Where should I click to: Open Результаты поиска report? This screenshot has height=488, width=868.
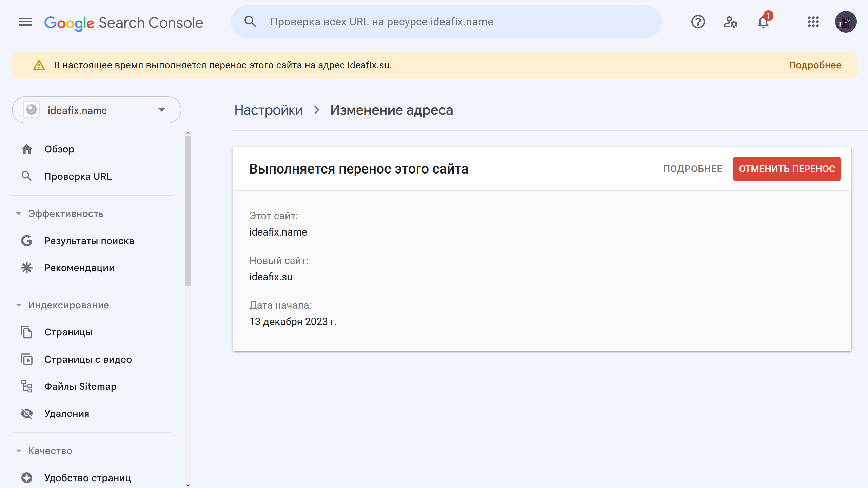click(x=89, y=241)
